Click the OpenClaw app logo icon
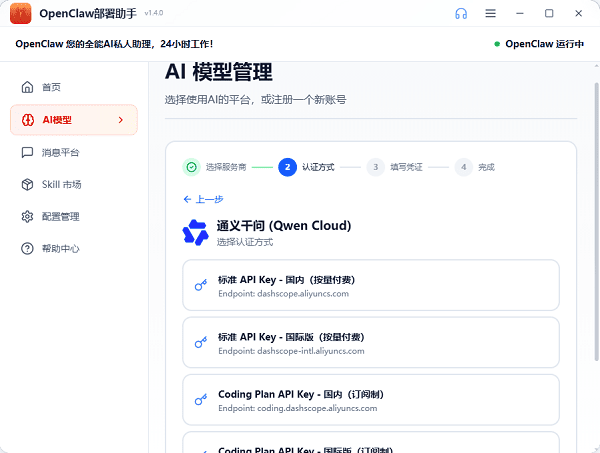The width and height of the screenshot is (600, 453). pyautogui.click(x=21, y=13)
